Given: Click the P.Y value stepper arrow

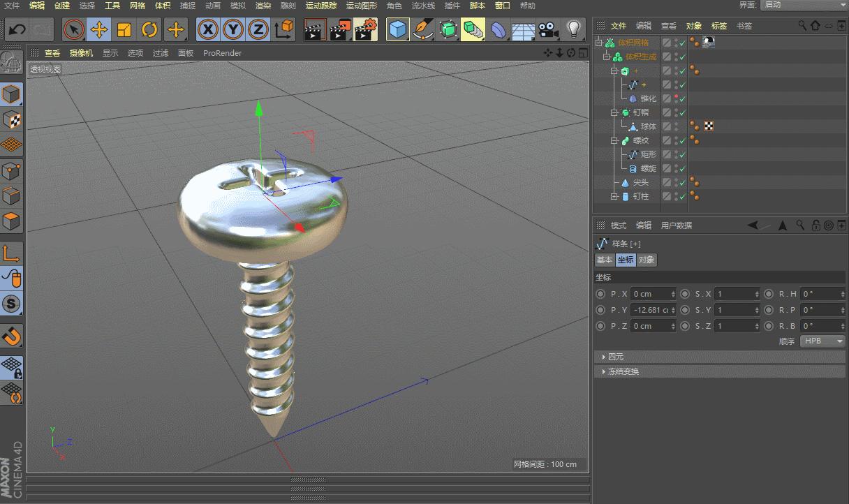Looking at the screenshot, I should pyautogui.click(x=674, y=309).
